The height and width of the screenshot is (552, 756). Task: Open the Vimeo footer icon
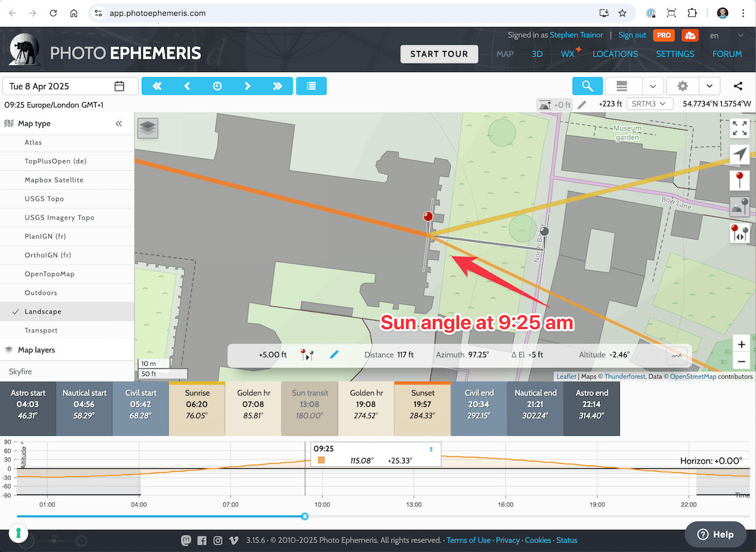click(234, 540)
